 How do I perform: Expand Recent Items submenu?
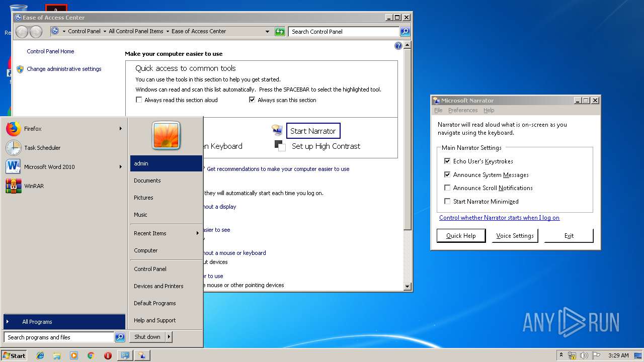197,233
